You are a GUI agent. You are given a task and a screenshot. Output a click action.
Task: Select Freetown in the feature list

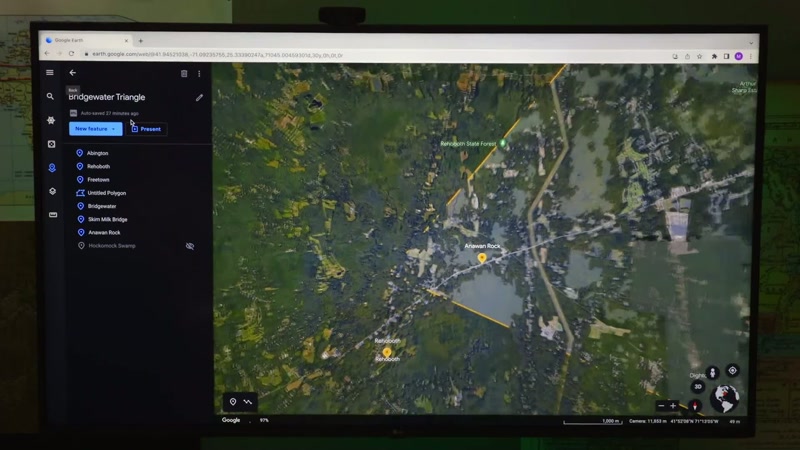[98, 180]
